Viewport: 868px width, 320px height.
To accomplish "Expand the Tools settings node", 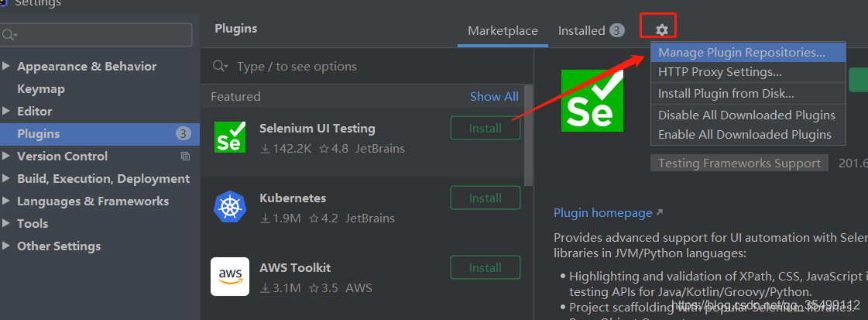I will pyautogui.click(x=6, y=223).
